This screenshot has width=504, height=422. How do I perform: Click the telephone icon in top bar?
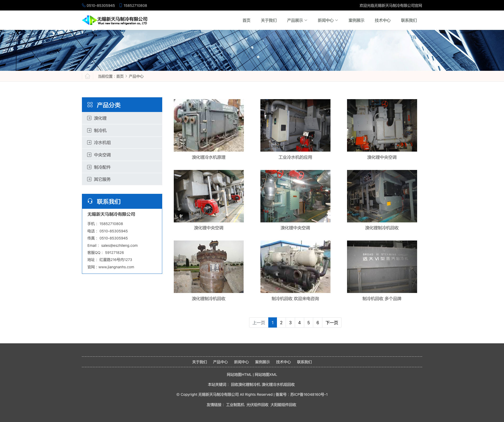83,5
